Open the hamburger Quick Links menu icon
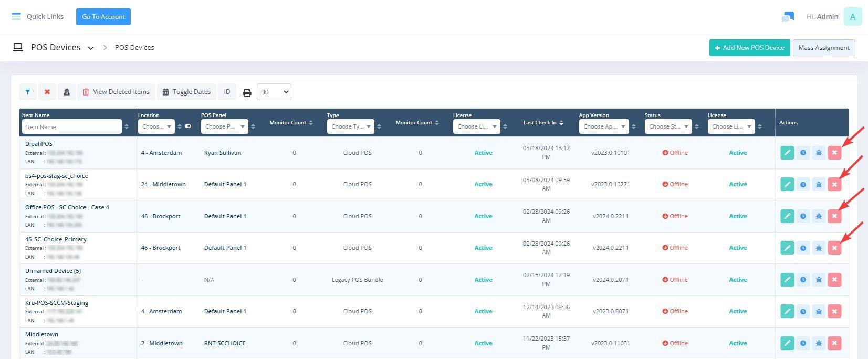Image resolution: width=868 pixels, height=359 pixels. 16,17
